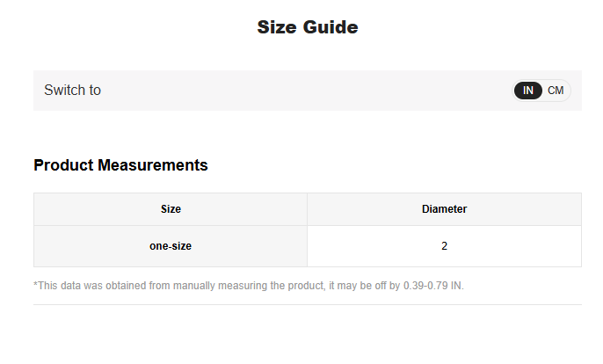This screenshot has width=603, height=364.
Task: Switch units to CM
Action: point(556,91)
